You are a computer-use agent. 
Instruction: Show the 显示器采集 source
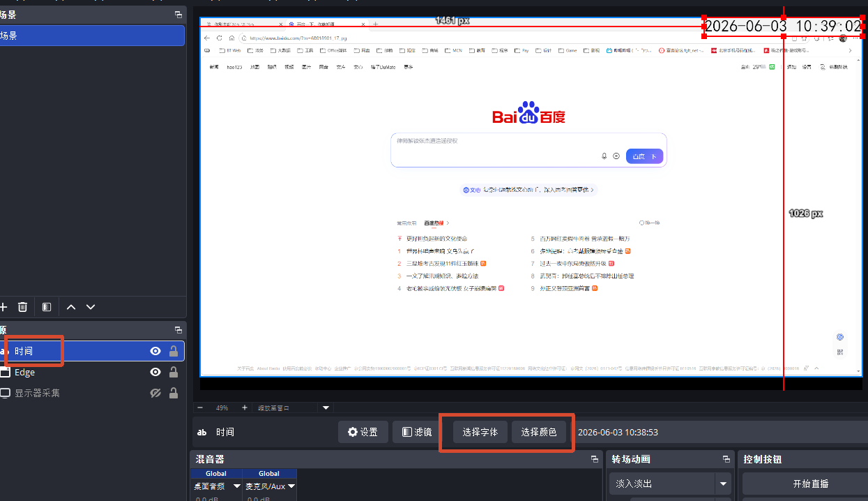point(155,394)
